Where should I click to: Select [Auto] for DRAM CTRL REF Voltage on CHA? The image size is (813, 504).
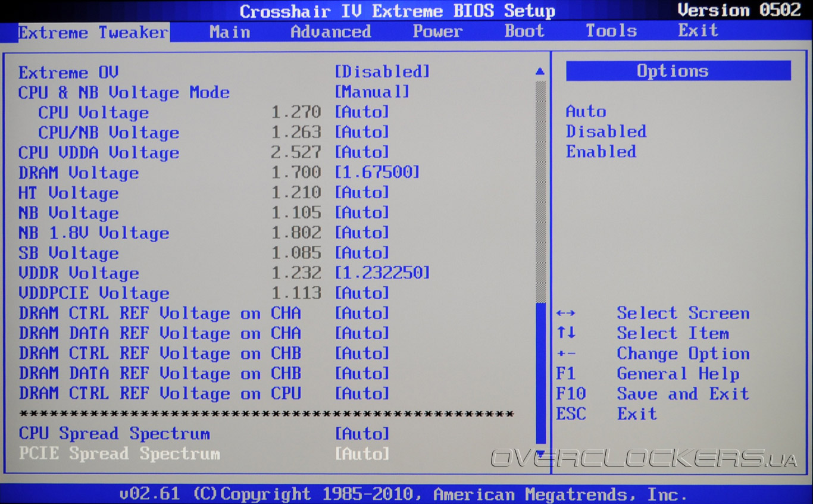pyautogui.click(x=362, y=314)
